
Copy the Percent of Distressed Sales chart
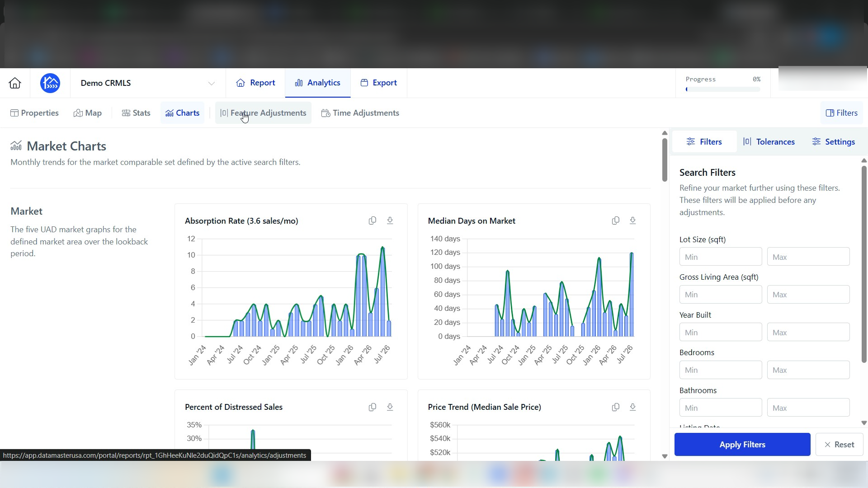(x=373, y=407)
